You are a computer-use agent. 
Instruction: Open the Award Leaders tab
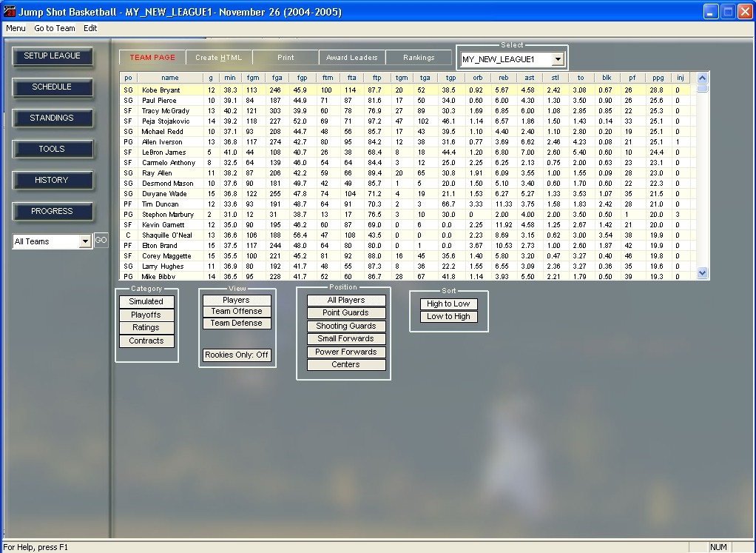(352, 58)
